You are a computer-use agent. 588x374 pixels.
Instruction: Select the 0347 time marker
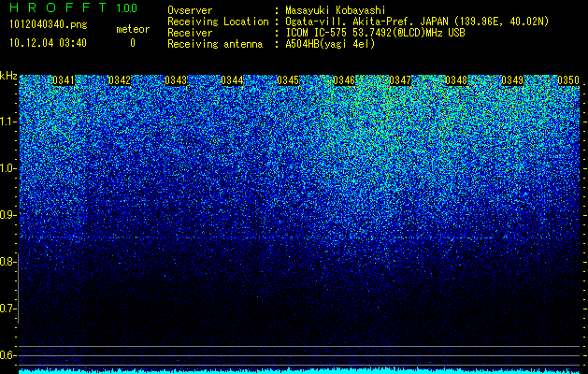(400, 80)
